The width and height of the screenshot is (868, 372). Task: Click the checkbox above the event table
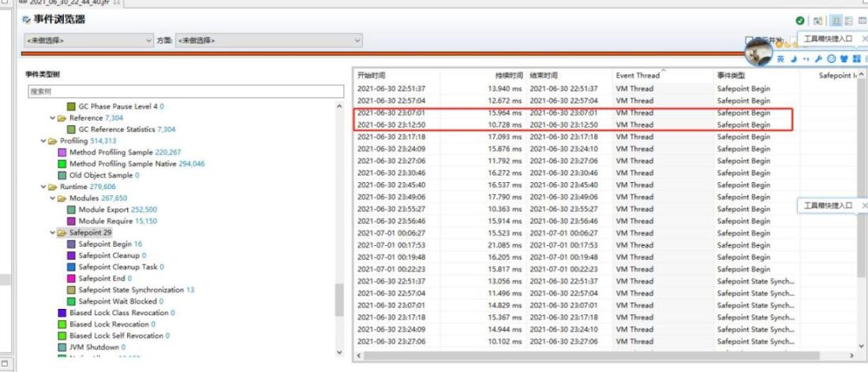750,40
